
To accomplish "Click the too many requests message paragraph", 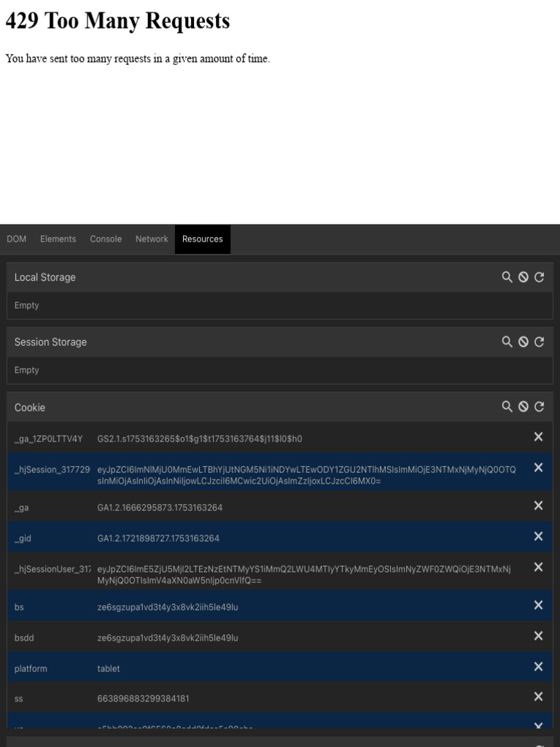I will pos(138,58).
